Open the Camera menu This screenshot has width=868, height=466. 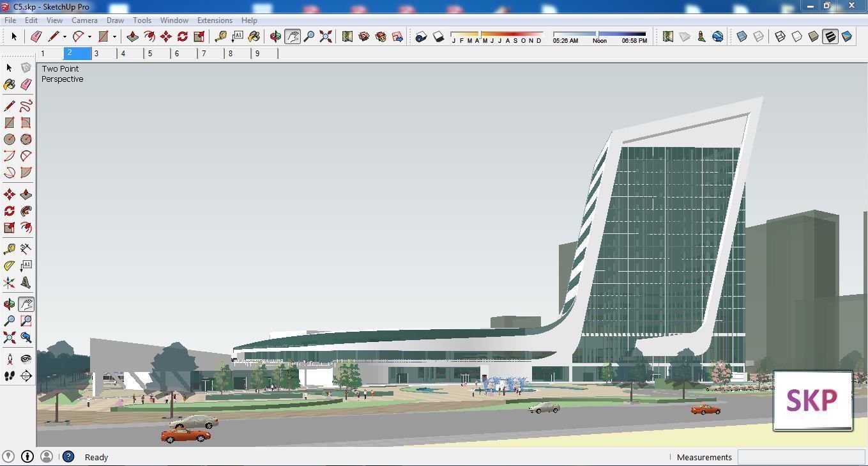[x=84, y=20]
